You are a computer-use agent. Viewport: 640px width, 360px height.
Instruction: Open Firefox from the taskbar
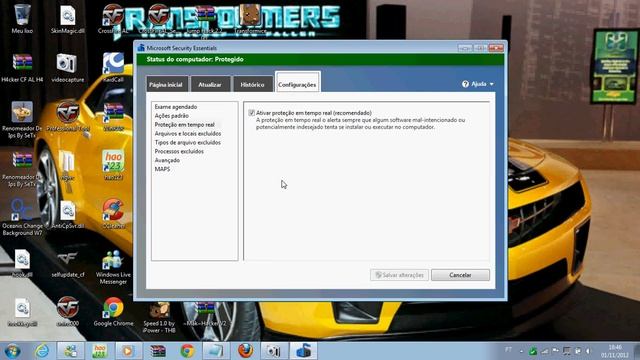[x=245, y=351]
